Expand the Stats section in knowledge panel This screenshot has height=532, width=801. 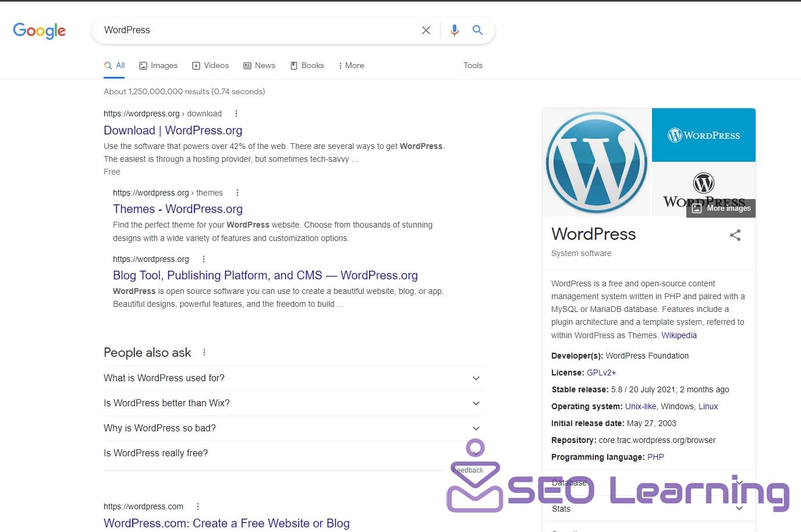[648, 509]
